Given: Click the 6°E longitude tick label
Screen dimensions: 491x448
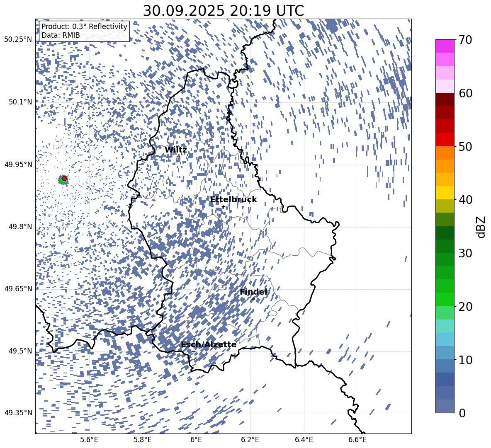Looking at the screenshot, I should (196, 440).
